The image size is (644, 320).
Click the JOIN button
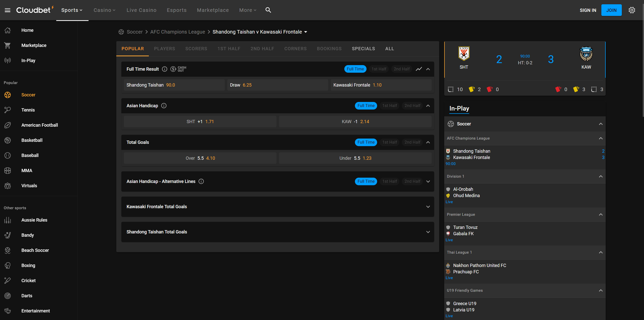click(611, 10)
